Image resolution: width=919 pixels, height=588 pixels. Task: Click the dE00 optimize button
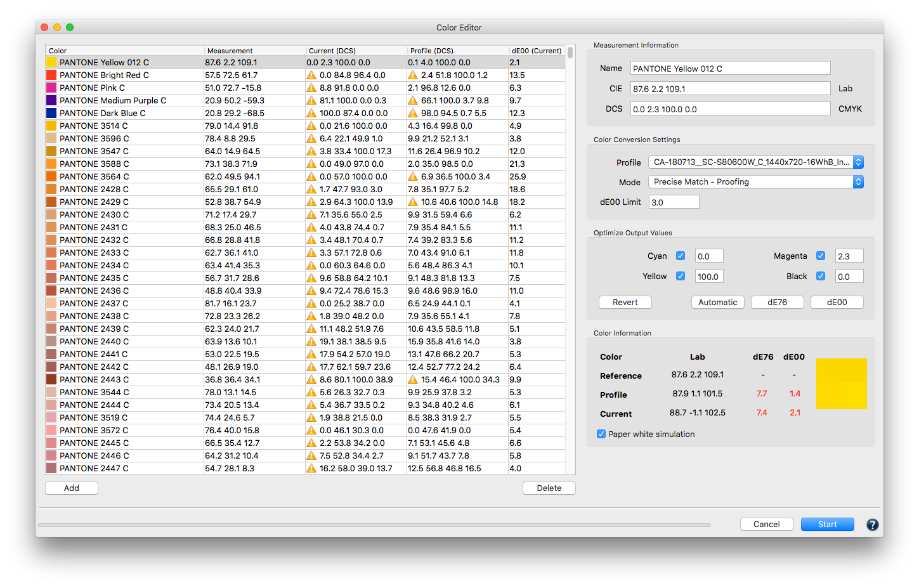[x=837, y=303]
